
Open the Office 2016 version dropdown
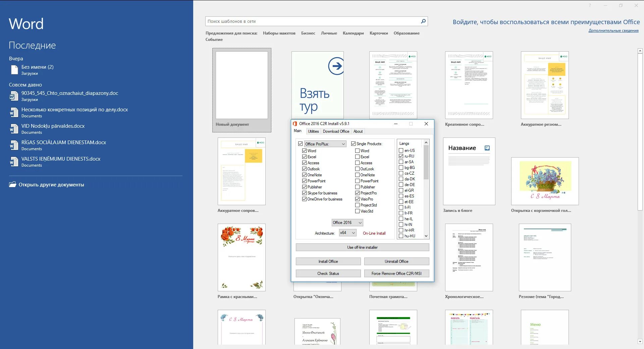(x=347, y=223)
